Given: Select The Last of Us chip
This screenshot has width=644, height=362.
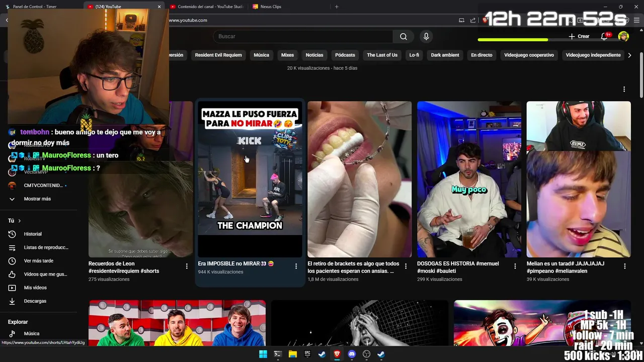Looking at the screenshot, I should [382, 55].
